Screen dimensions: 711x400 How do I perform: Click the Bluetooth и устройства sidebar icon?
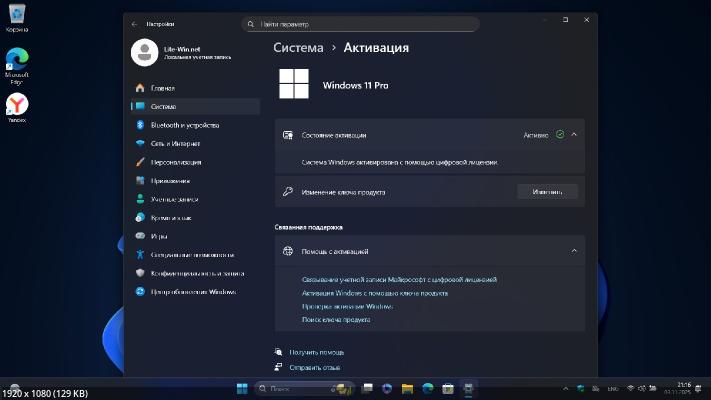140,125
